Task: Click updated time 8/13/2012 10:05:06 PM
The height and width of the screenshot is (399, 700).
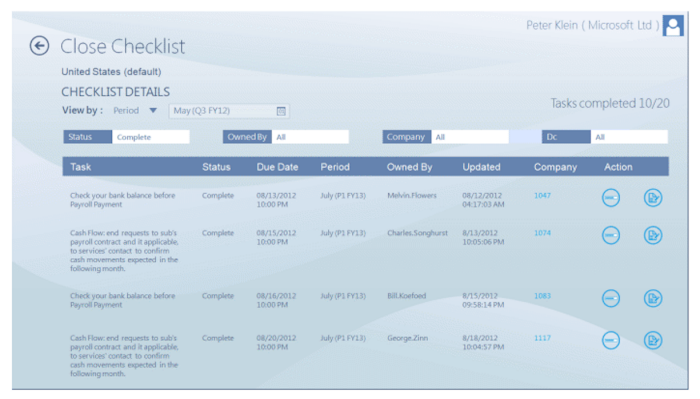Action: click(483, 237)
